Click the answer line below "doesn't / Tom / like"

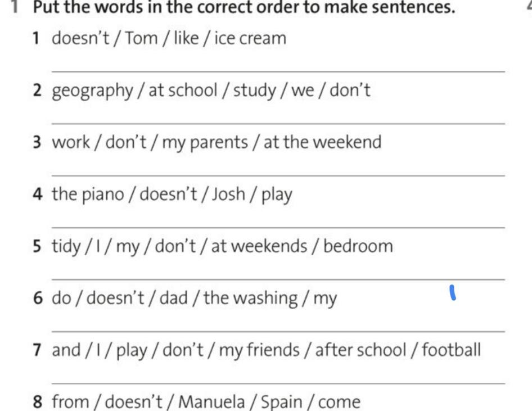tap(278, 71)
